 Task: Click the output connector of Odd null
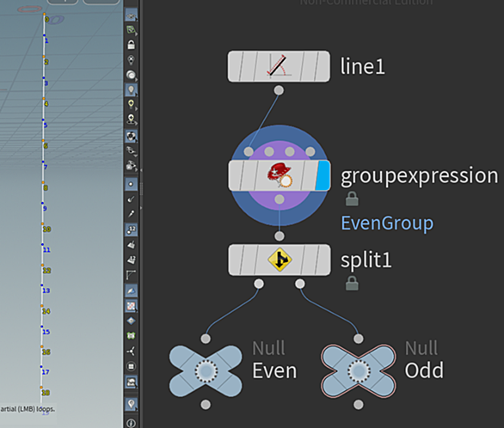pyautogui.click(x=359, y=405)
